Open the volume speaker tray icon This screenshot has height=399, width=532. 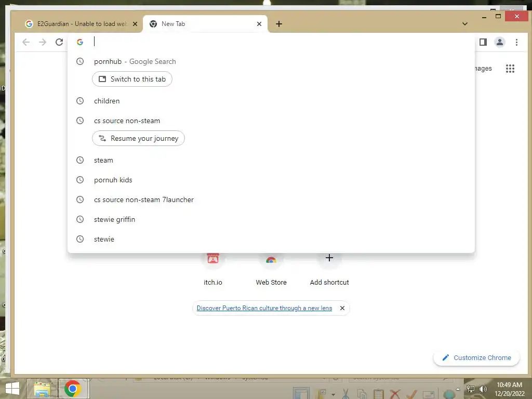pyautogui.click(x=483, y=389)
